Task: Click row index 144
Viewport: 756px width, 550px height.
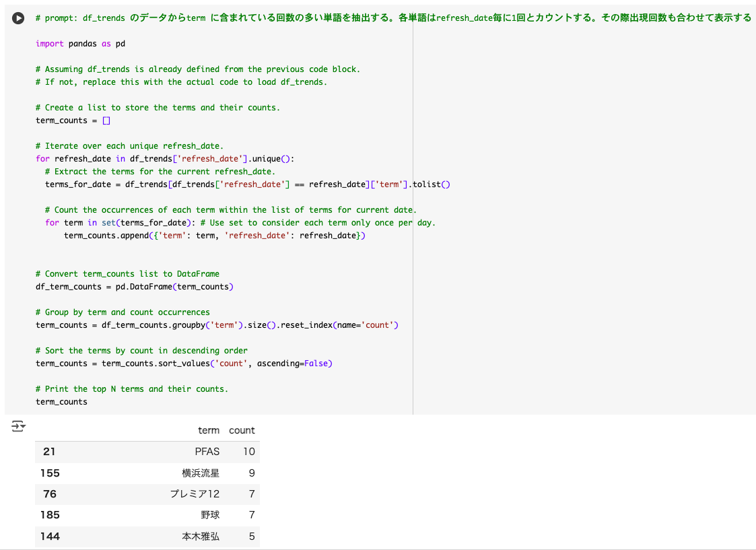Action: [x=50, y=536]
